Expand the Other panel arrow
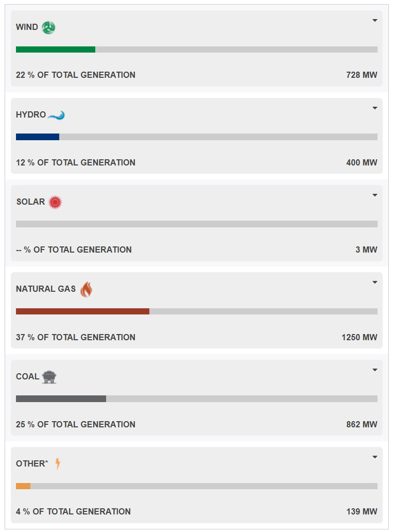 pyautogui.click(x=374, y=457)
